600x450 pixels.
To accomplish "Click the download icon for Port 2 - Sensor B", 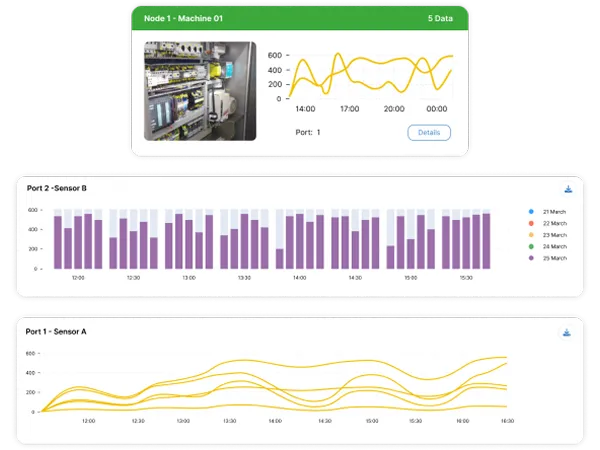I will point(568,189).
